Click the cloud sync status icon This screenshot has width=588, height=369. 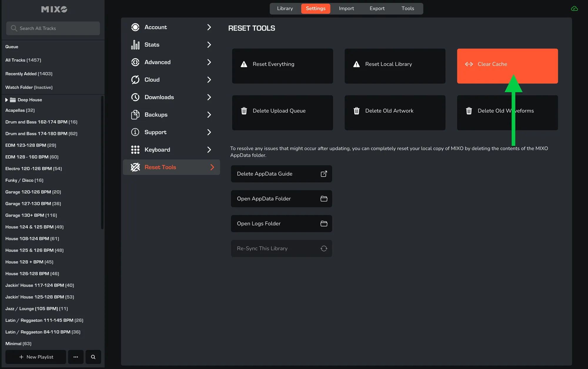574,9
